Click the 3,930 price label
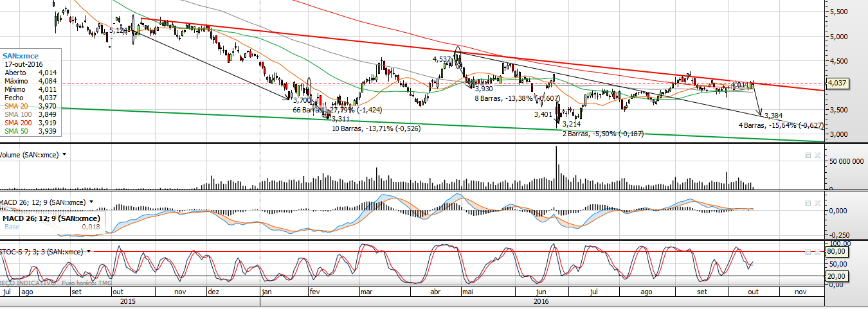 click(484, 89)
